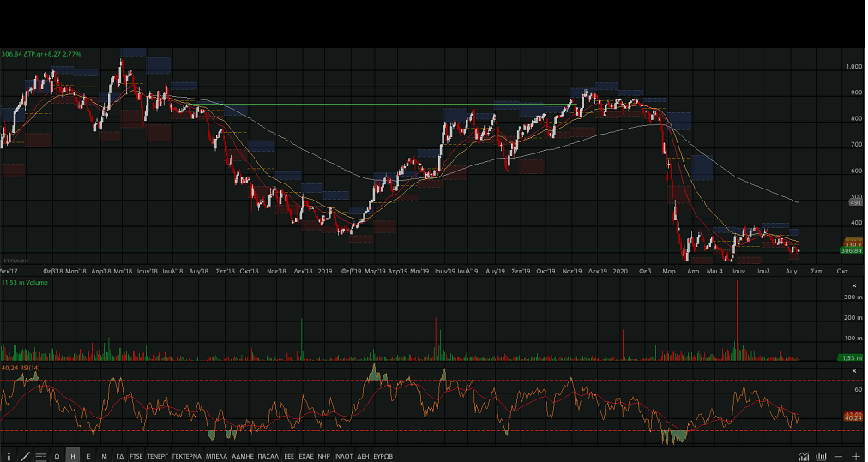
Task: Load the ΓΕΚΤΕΡΝΑ symbol chart
Action: [x=186, y=456]
